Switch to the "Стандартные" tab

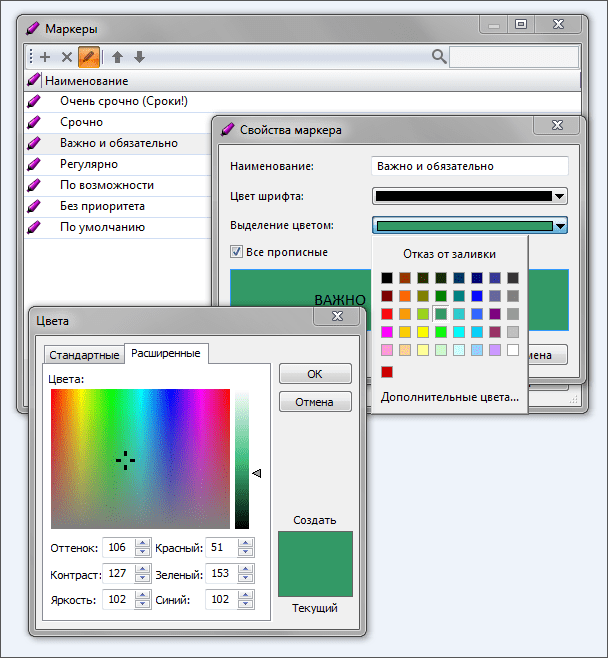point(83,354)
